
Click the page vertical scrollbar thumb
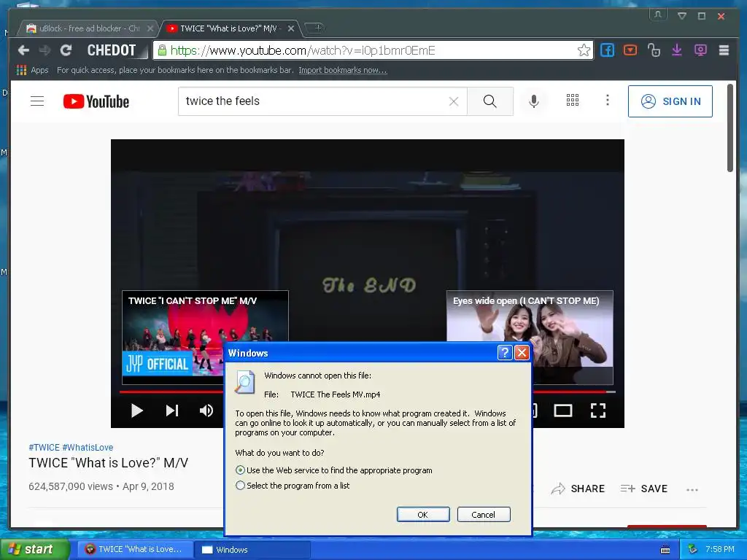(x=729, y=128)
